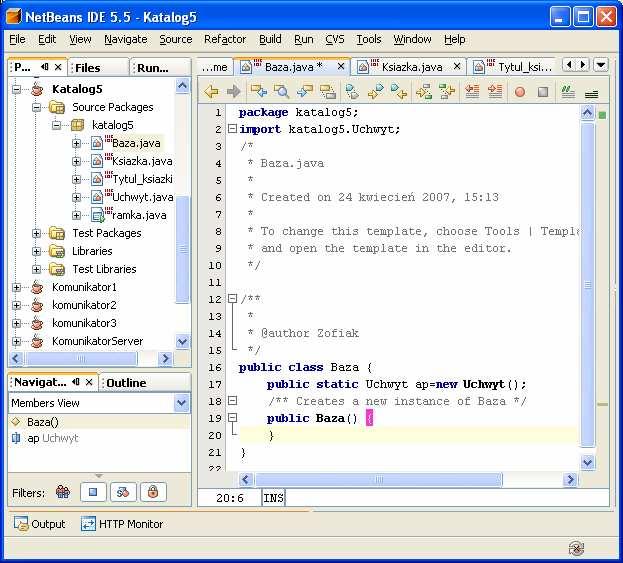The image size is (623, 563).
Task: Open the Members View dropdown
Action: [182, 403]
